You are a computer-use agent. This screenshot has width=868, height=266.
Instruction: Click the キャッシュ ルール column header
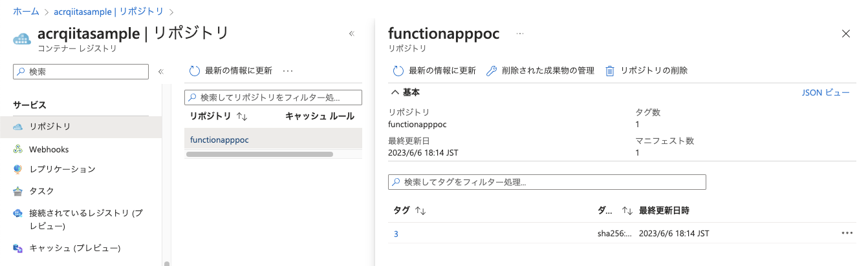click(x=320, y=116)
